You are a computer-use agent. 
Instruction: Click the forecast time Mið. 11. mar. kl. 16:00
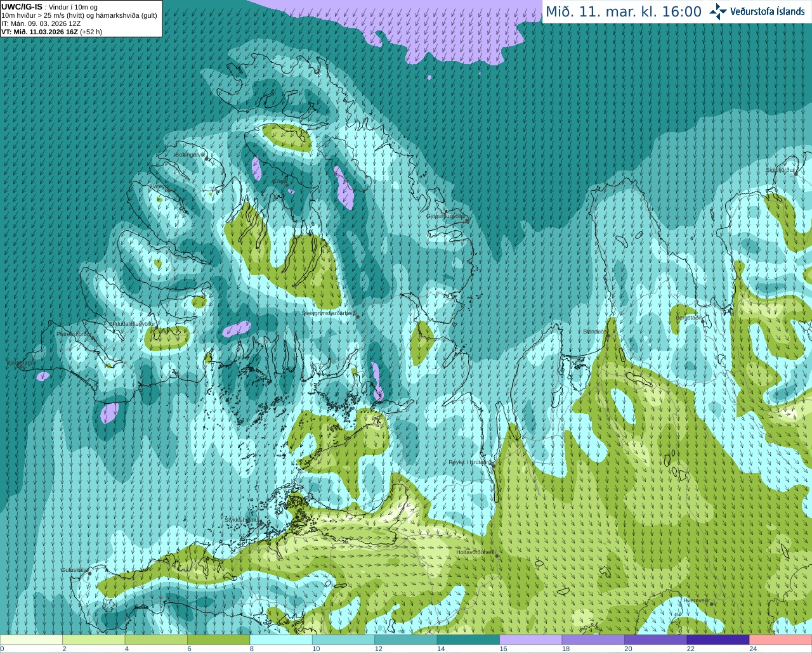click(x=624, y=12)
